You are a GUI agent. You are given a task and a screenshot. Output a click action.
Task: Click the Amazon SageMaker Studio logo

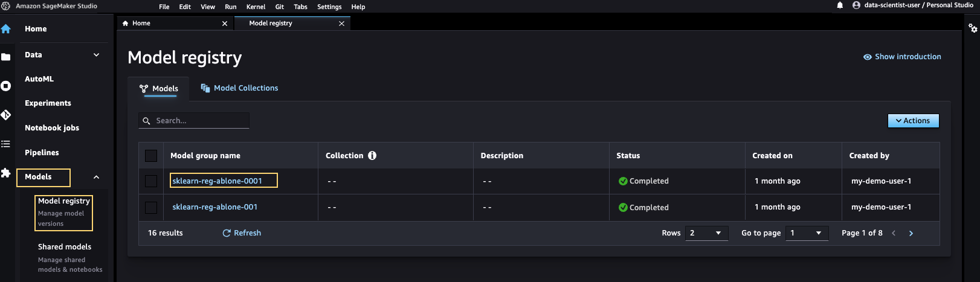pos(6,6)
